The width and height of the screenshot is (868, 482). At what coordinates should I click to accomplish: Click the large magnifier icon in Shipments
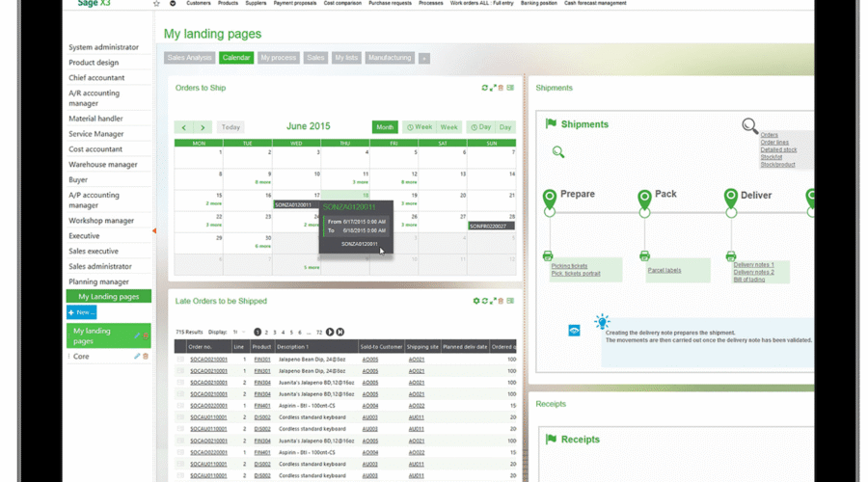coord(750,126)
